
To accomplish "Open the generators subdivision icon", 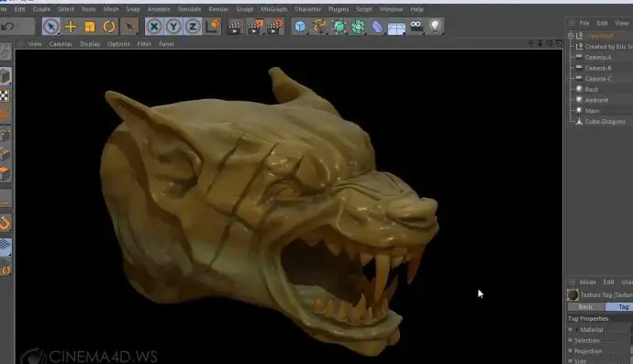I will coord(339,27).
